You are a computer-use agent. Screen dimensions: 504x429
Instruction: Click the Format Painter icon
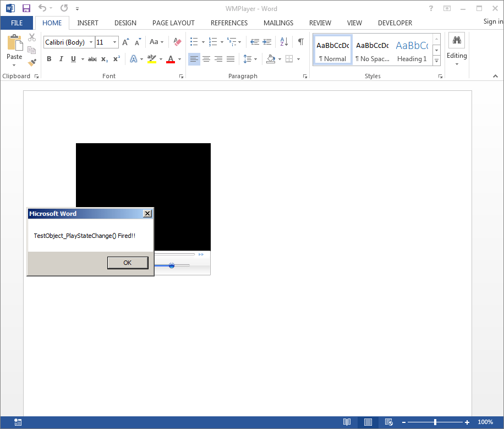tap(31, 62)
